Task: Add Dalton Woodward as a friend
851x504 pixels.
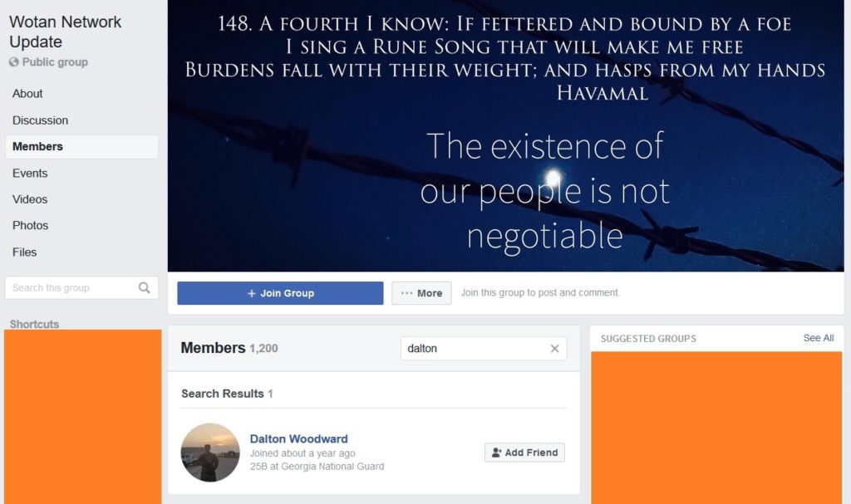Action: pyautogui.click(x=524, y=453)
